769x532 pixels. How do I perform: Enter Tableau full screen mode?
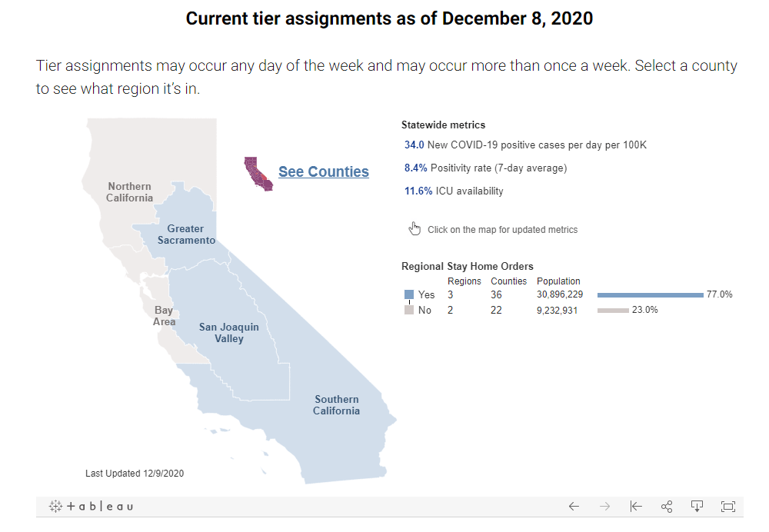pos(727,506)
